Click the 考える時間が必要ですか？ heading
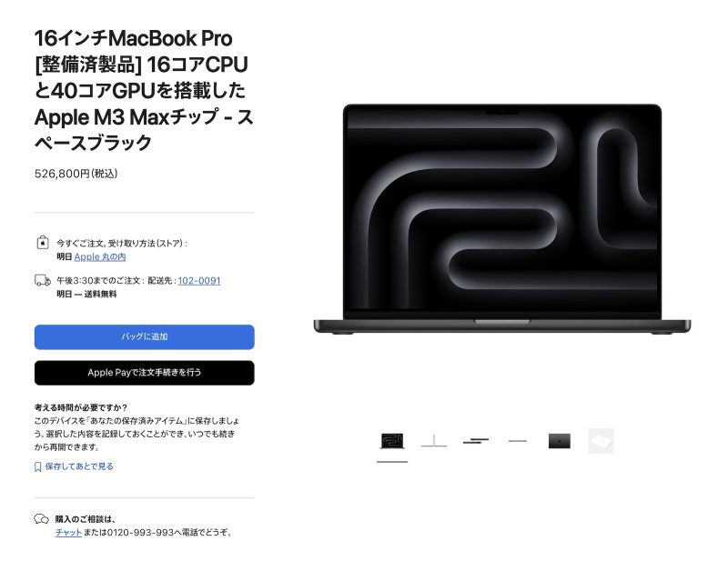 click(x=81, y=407)
